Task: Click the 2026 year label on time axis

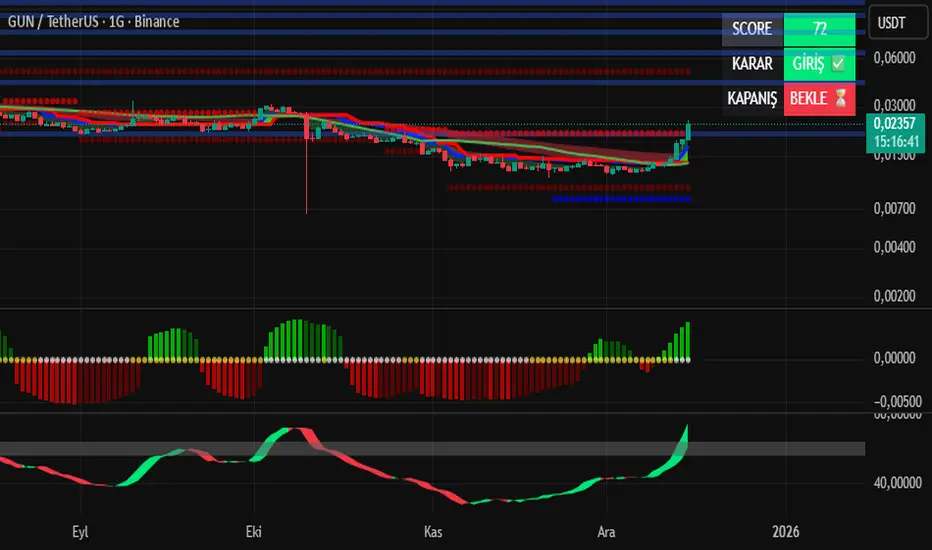Action: click(786, 530)
